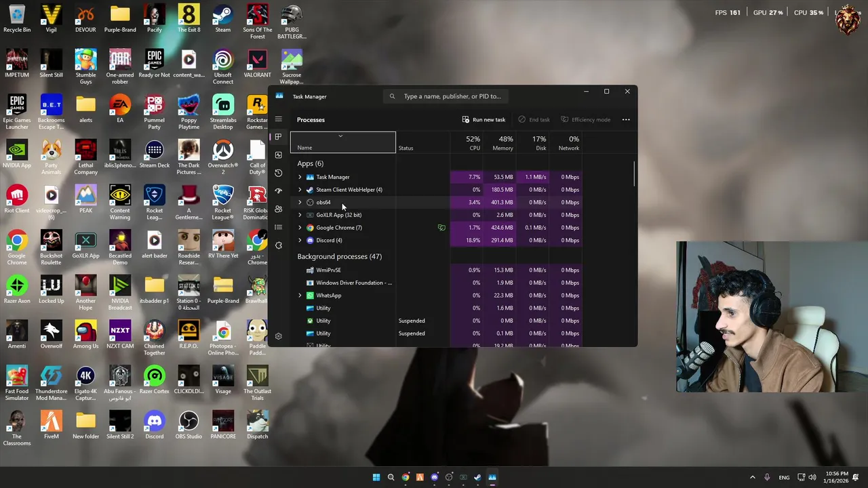
Task: Select the Processes page icon in sidebar
Action: [x=278, y=137]
